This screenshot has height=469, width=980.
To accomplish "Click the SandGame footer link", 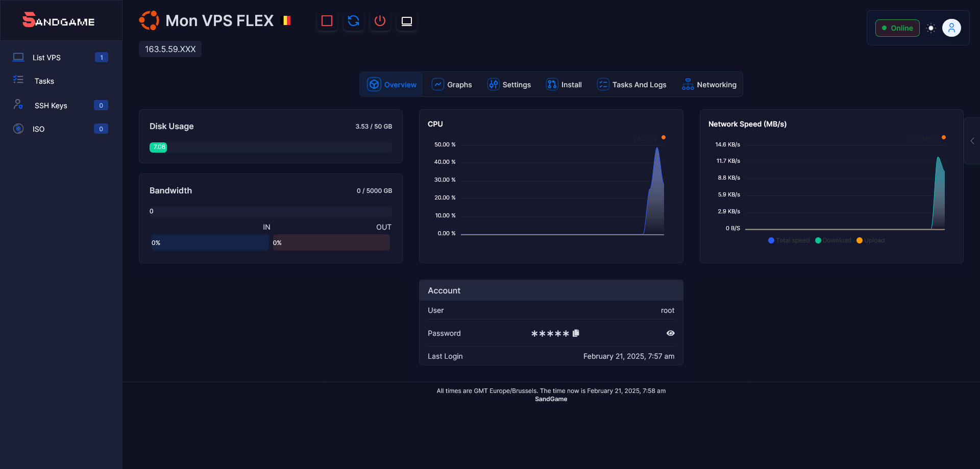I will (551, 399).
